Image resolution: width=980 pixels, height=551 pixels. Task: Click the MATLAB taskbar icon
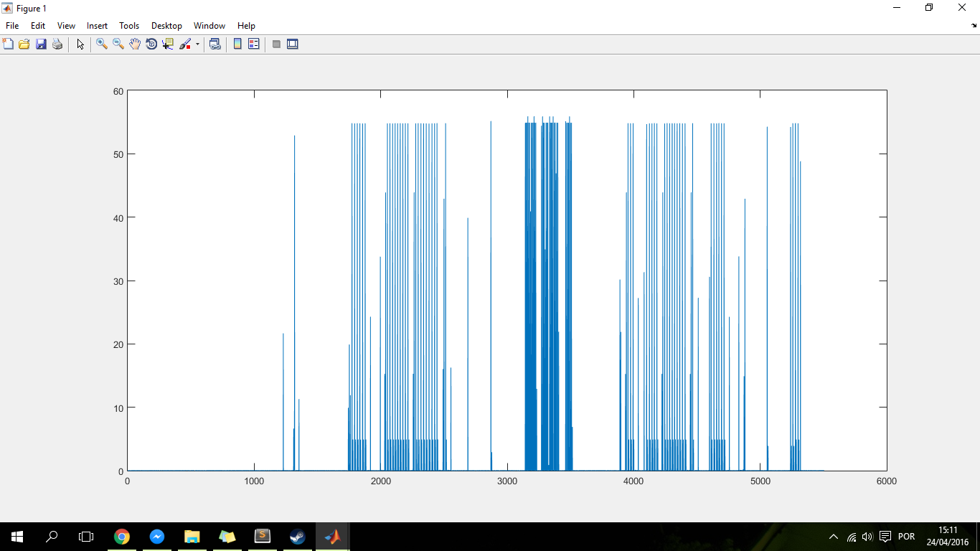coord(332,537)
